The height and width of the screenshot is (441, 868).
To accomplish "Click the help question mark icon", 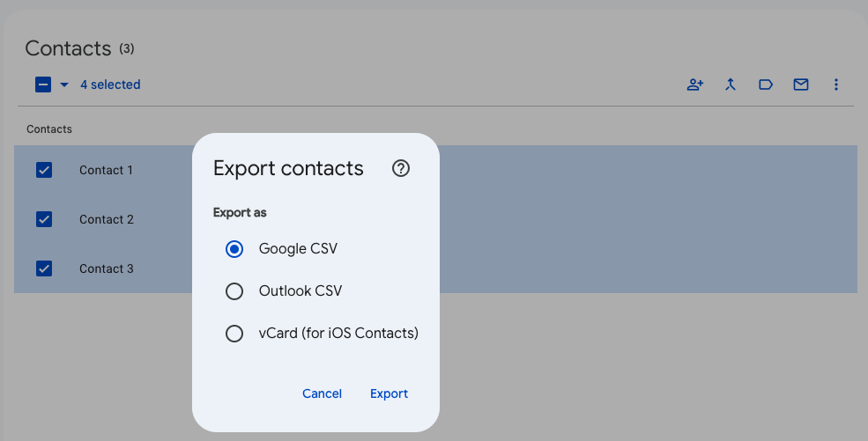I will [x=401, y=168].
